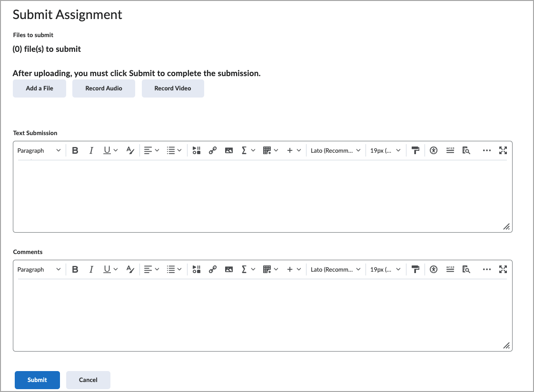Viewport: 534px width, 392px height.
Task: Toggle fullscreen mode for the Comments editor
Action: [x=503, y=269]
